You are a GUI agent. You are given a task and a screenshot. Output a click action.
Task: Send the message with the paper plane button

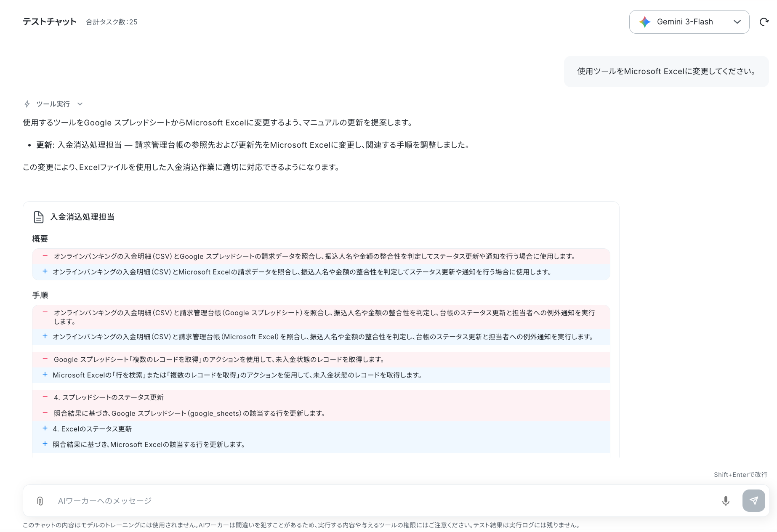point(753,501)
